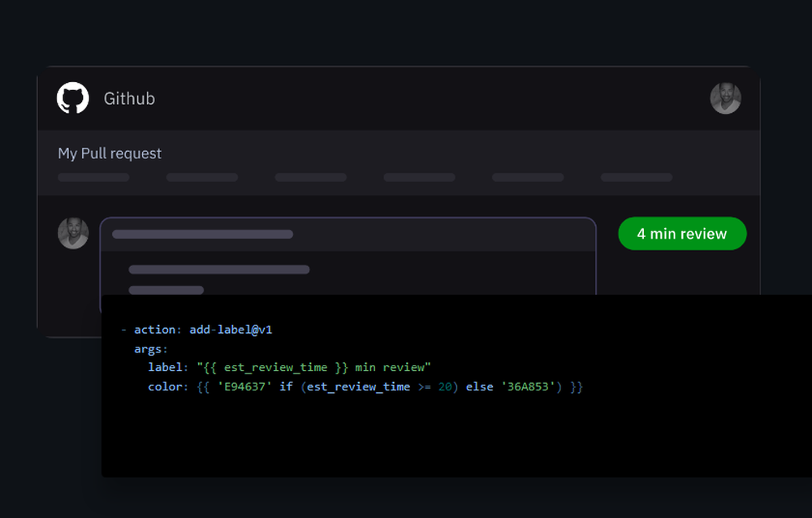This screenshot has height=518, width=812.
Task: Select the first placeholder tab under the pull request title
Action: click(93, 177)
